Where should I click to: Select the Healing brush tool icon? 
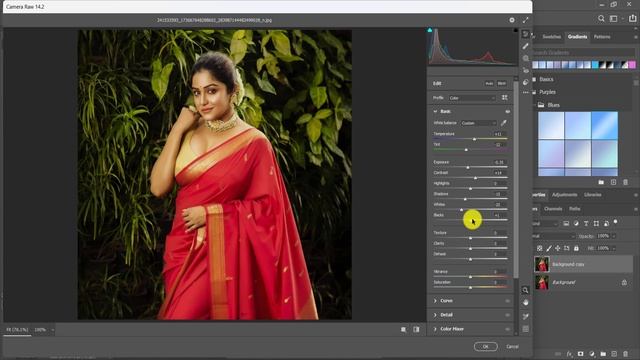[526, 46]
